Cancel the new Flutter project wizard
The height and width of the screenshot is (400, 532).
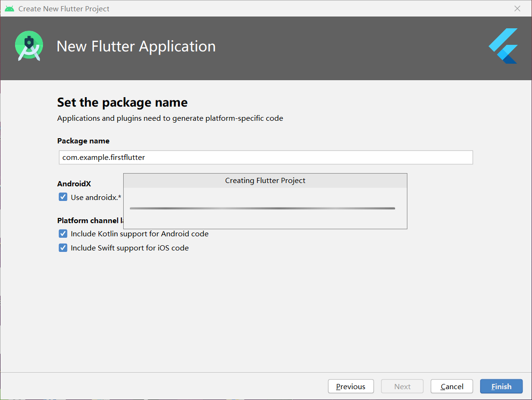click(x=452, y=386)
